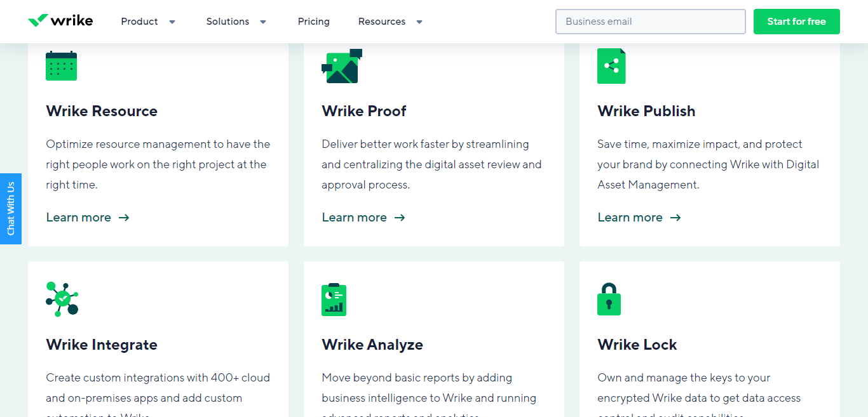Viewport: 868px width, 417px height.
Task: Click the arrow beside Wrike Proof's Learn more
Action: point(400,218)
